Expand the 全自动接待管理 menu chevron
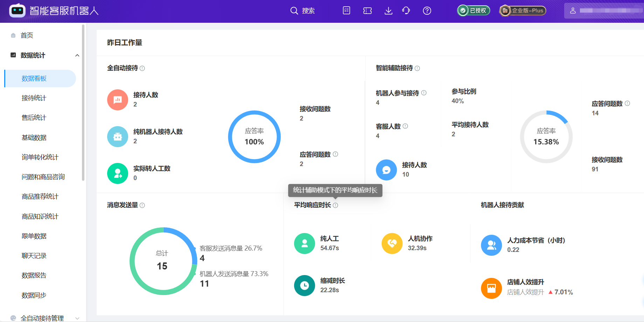 click(x=77, y=318)
